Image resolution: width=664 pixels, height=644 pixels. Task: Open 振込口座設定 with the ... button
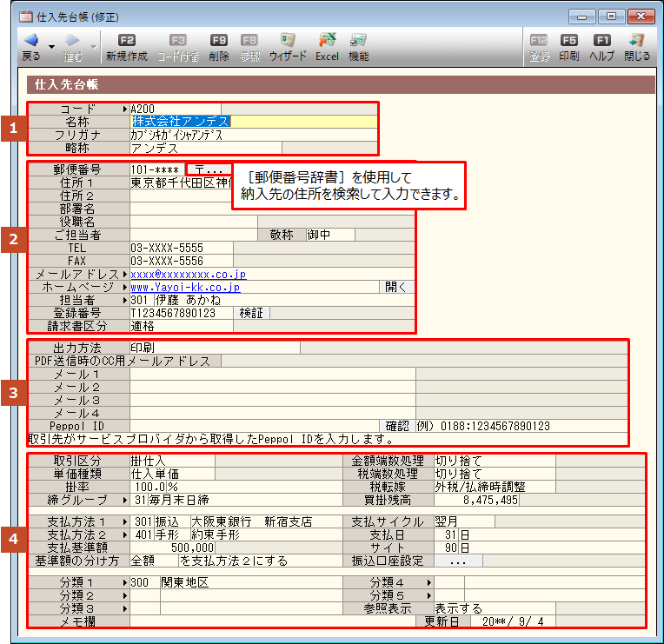click(458, 561)
